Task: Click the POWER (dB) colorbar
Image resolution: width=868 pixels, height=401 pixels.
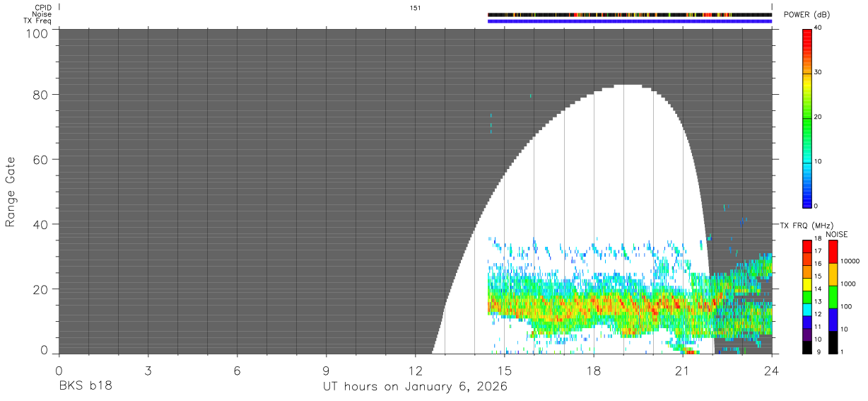Action: click(x=808, y=117)
